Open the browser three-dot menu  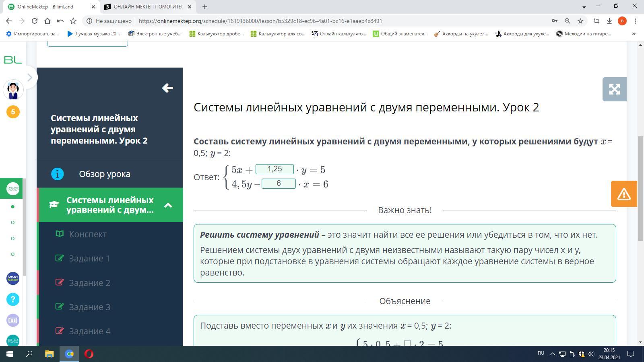pos(636,21)
